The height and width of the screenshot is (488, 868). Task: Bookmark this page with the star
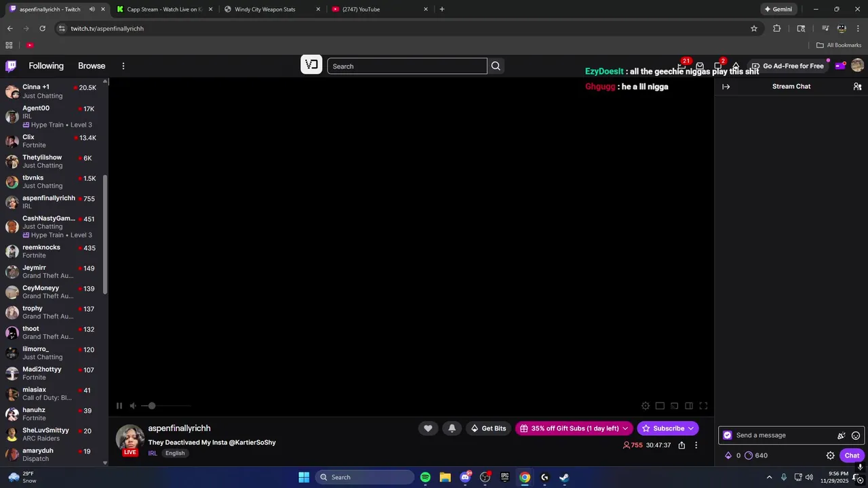(x=753, y=28)
